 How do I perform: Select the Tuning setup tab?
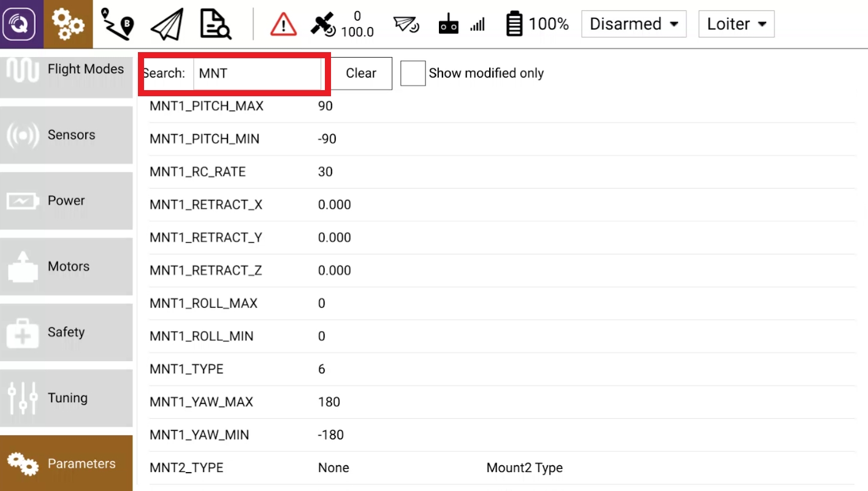coord(66,398)
